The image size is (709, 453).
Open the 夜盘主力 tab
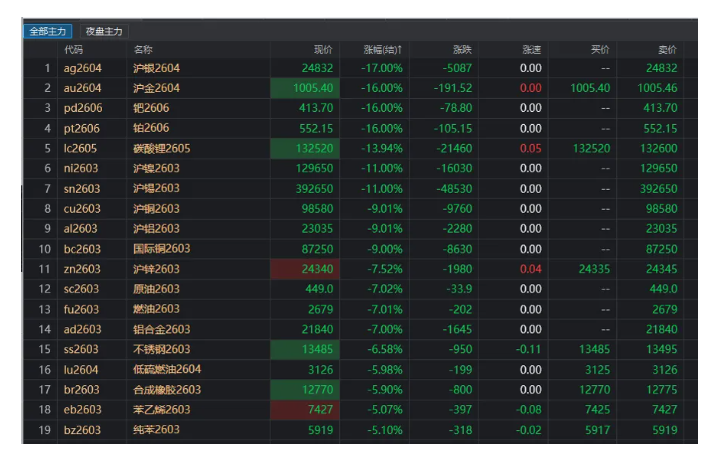coord(104,31)
